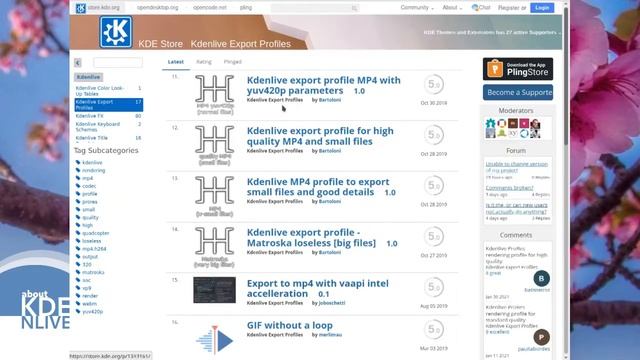Click the PlingStore bag icon
Image resolution: width=640 pixels, height=360 pixels.
click(x=495, y=69)
